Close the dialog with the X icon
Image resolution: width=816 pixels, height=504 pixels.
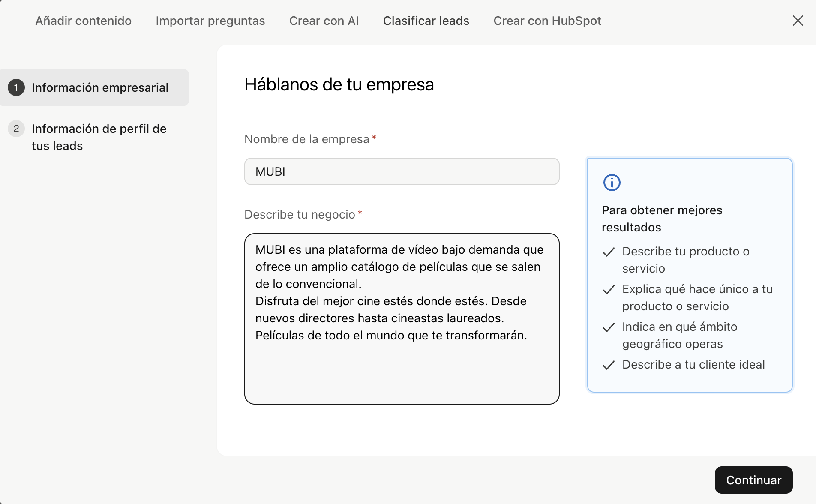click(x=798, y=21)
